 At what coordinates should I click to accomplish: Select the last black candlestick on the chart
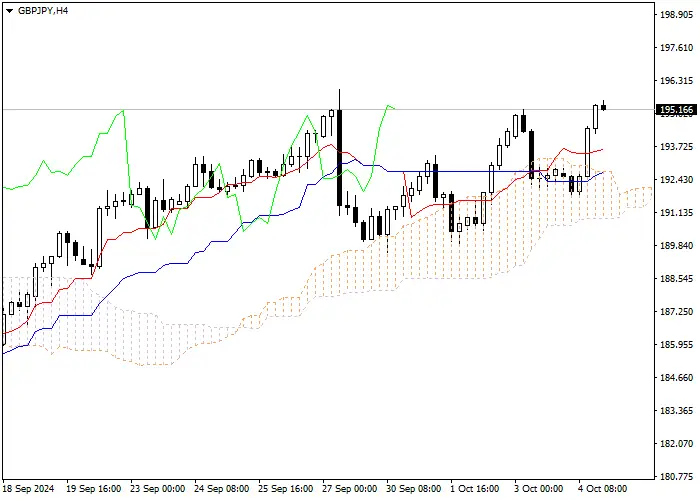click(604, 107)
